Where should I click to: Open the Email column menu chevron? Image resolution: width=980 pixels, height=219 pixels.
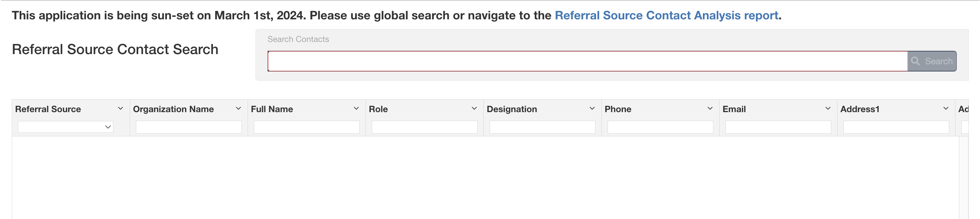point(828,109)
